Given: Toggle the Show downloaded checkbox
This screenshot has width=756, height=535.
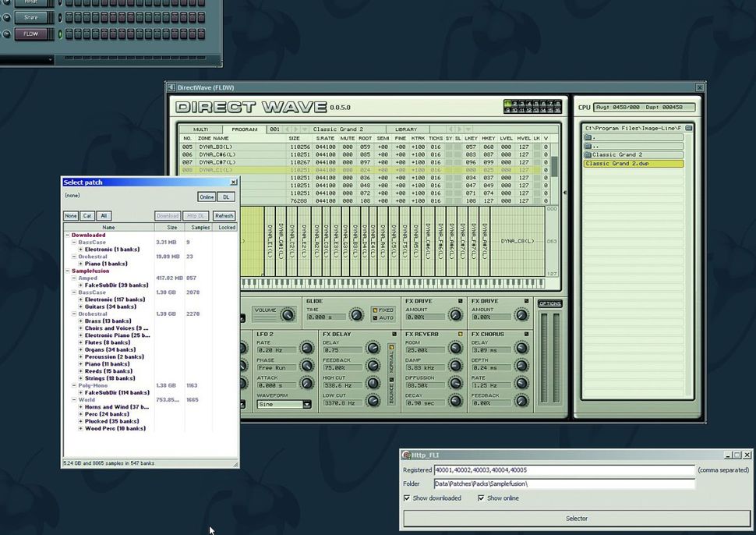Looking at the screenshot, I should click(x=407, y=498).
